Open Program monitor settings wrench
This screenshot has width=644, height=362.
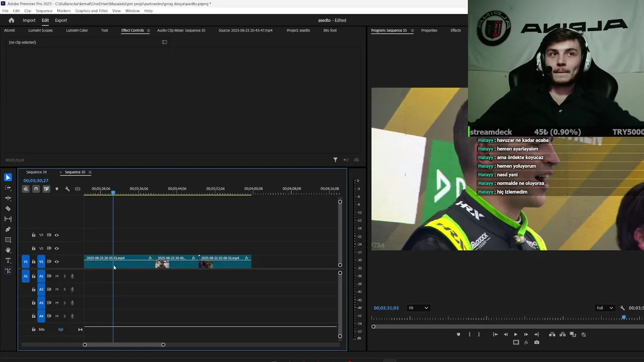[622, 308]
